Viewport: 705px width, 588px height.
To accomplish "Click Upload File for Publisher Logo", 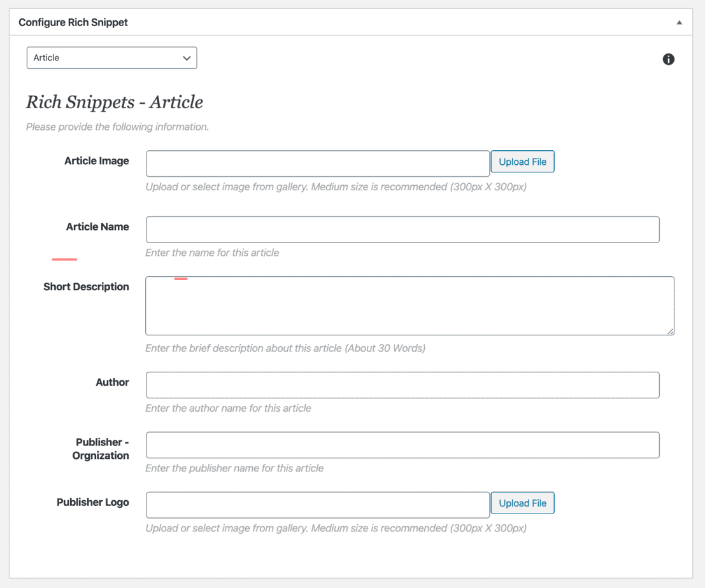I will [x=522, y=503].
